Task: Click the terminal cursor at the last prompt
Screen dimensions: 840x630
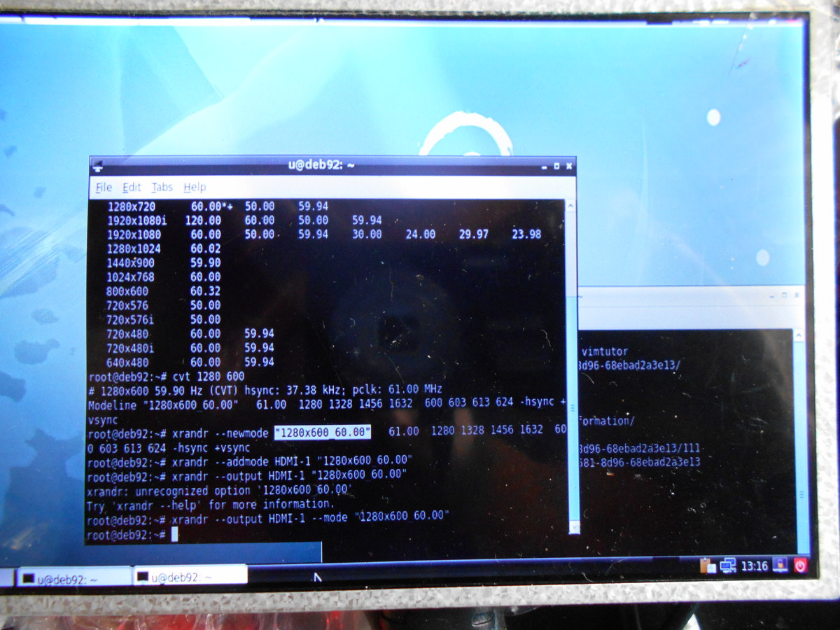Action: 174,535
